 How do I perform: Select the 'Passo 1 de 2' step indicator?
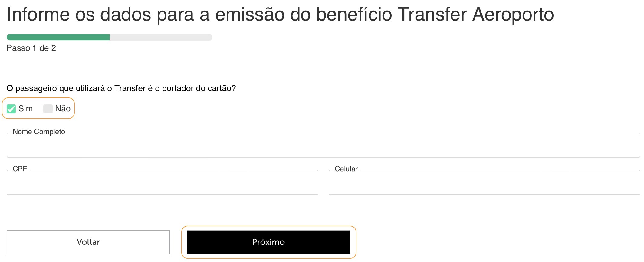tap(31, 48)
